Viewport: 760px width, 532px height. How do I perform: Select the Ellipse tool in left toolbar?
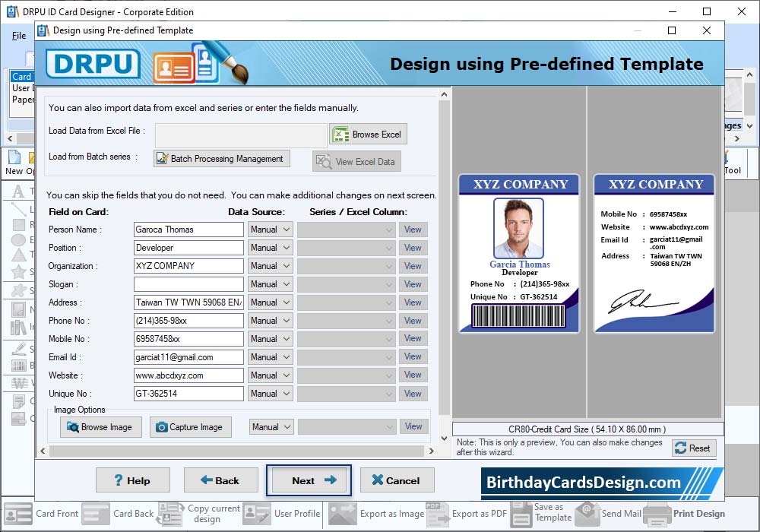point(18,240)
